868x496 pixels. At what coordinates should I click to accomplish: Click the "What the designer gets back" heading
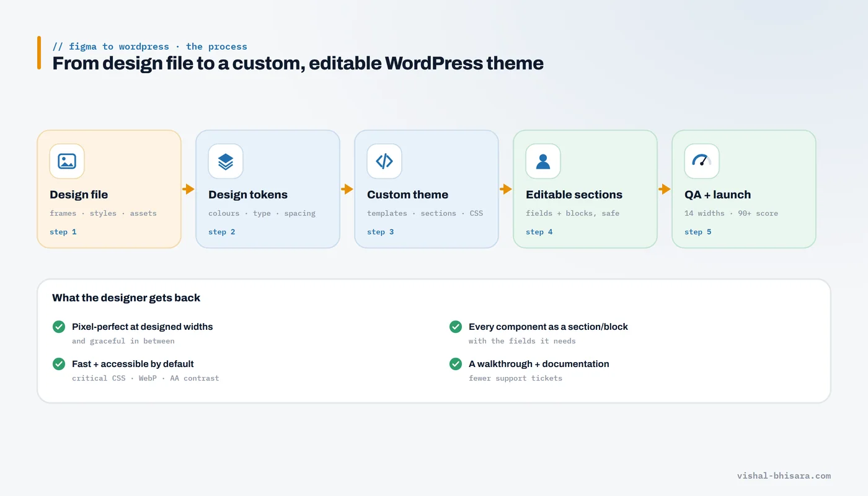click(126, 298)
